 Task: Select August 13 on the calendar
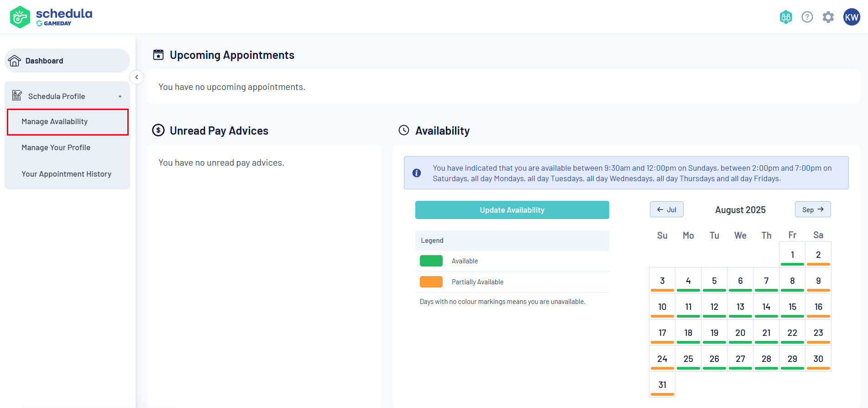[x=740, y=307]
